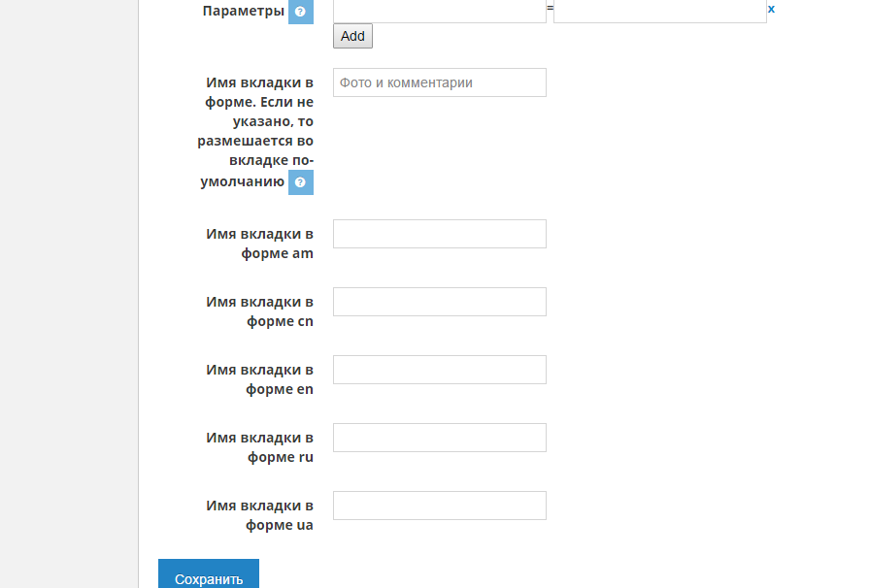Select the tab name input for ru
The height and width of the screenshot is (588, 869).
(440, 438)
